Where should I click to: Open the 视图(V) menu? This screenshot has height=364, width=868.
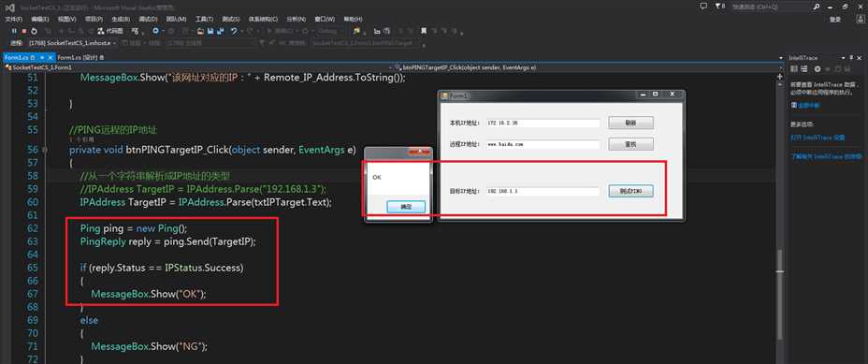[66, 19]
